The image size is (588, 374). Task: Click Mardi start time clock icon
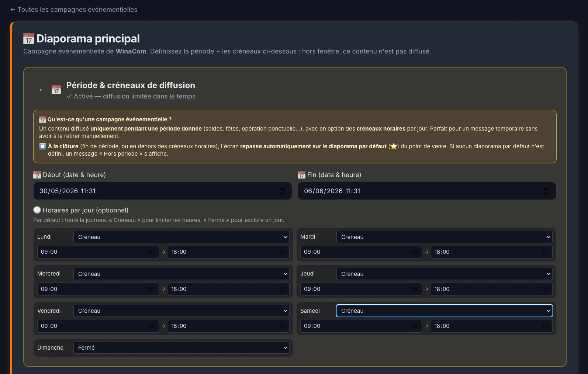[415, 252]
